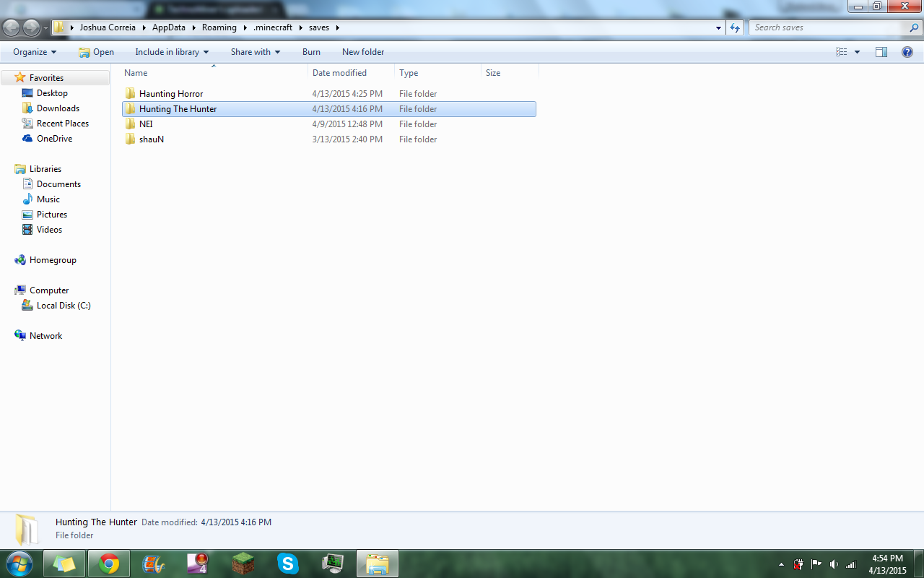Click the 3/13/2015 2:40 PM date cell

[348, 139]
